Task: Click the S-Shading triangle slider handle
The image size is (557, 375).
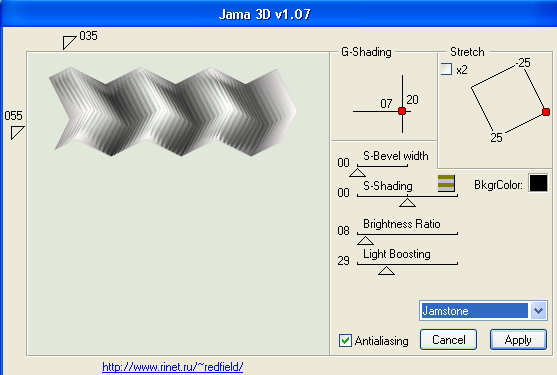Action: point(407,202)
